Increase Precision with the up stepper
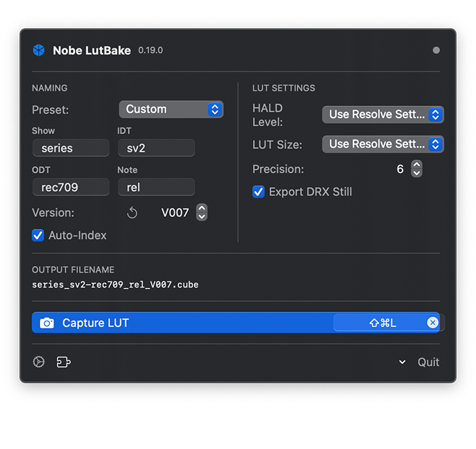476x449 pixels. pos(417,165)
